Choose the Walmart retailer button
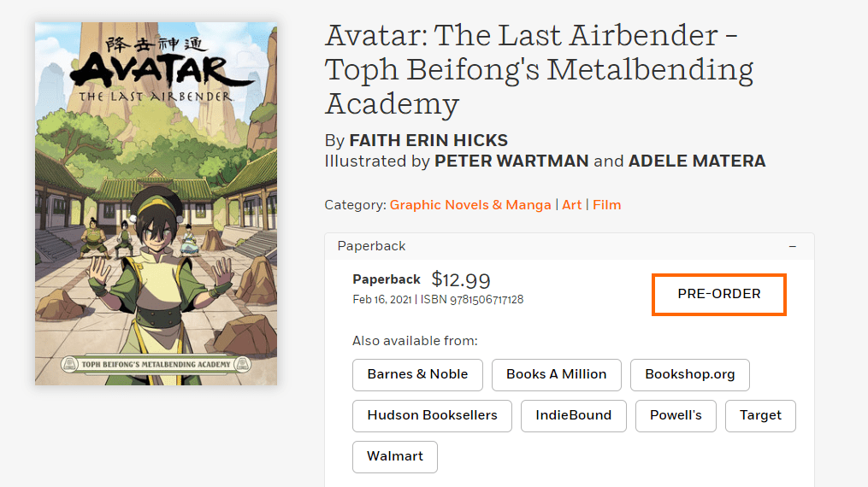Image resolution: width=868 pixels, height=487 pixels. coord(395,456)
